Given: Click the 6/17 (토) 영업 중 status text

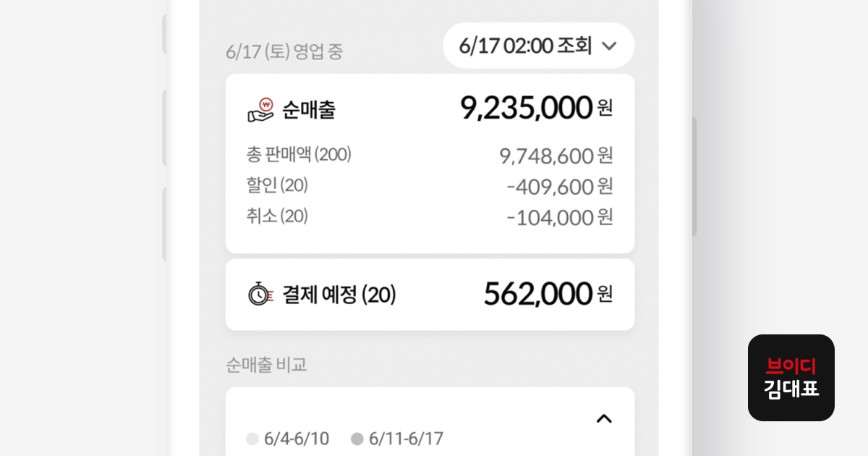Looking at the screenshot, I should tap(284, 51).
